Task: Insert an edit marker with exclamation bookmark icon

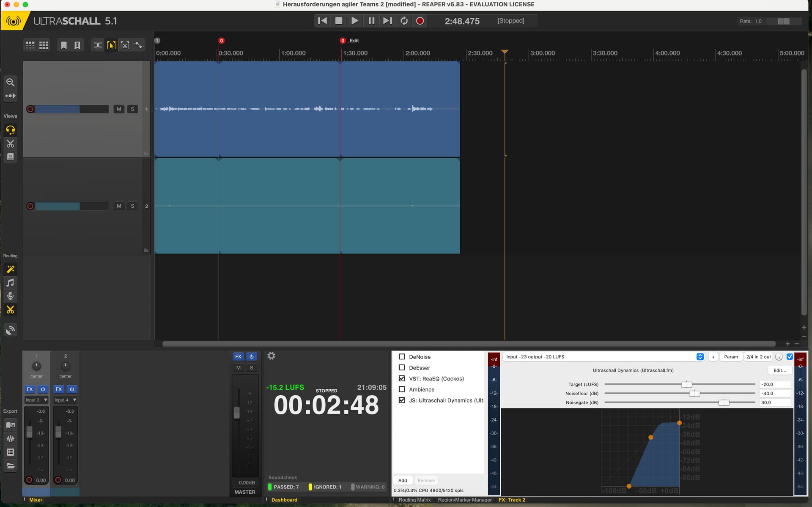Action: pyautogui.click(x=77, y=45)
